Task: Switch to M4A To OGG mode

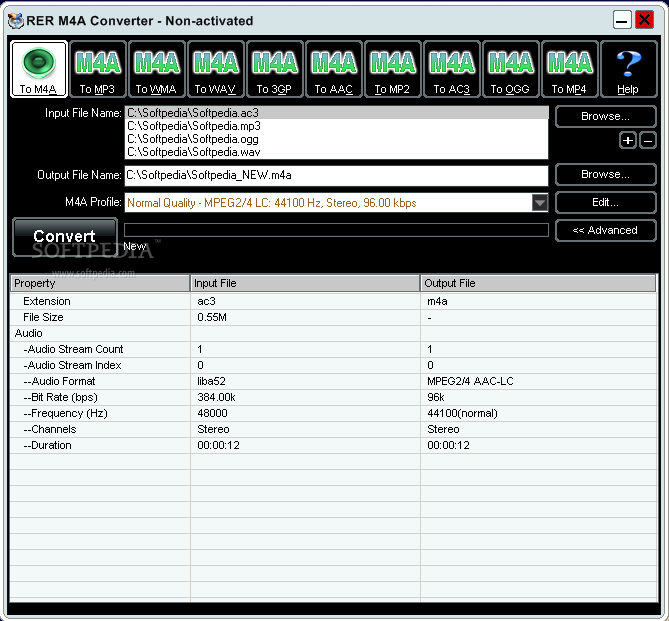Action: [x=511, y=69]
